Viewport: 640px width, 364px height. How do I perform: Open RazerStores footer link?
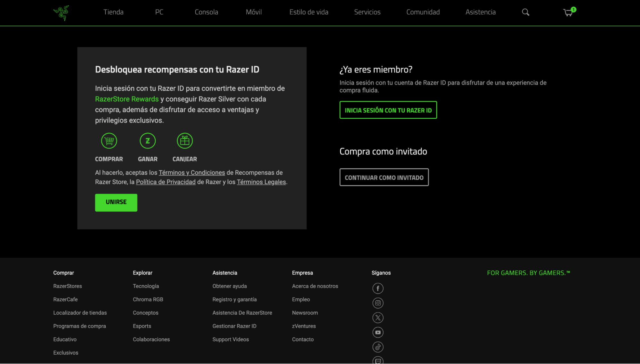click(68, 286)
